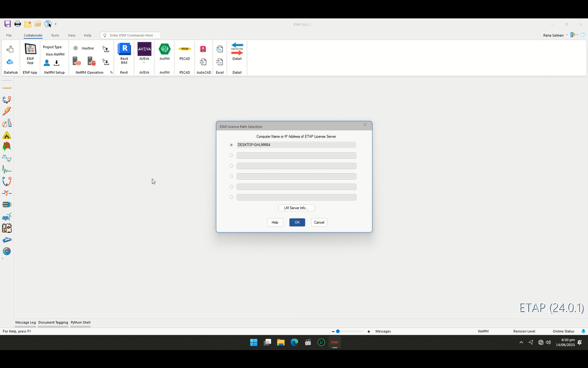Screen dimensions: 588x368
Task: Launch the PSCAD interface icon
Action: [x=185, y=49]
